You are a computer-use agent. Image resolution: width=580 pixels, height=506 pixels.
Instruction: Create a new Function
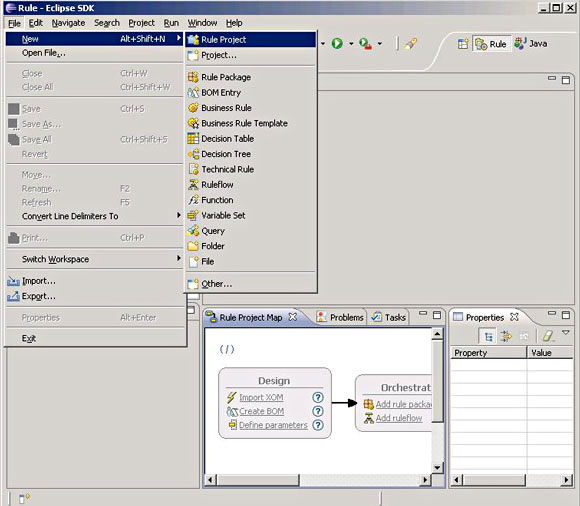coord(251,200)
